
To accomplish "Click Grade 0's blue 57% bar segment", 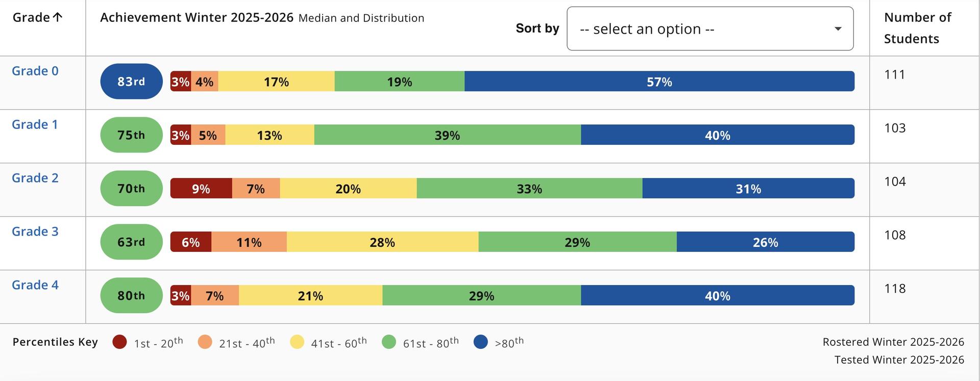I will (x=659, y=82).
